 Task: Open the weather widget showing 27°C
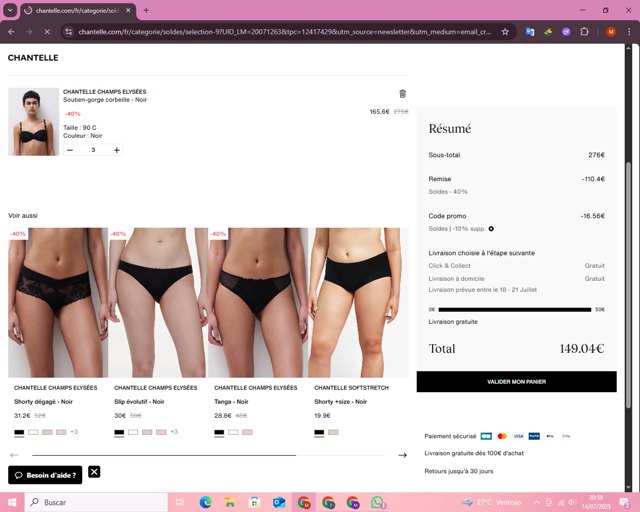(x=491, y=502)
